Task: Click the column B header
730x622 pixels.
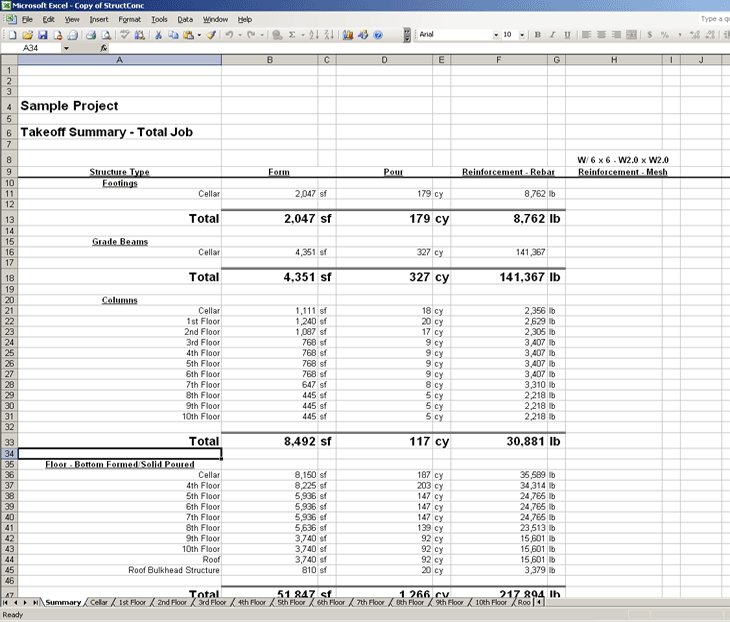Action: tap(269, 61)
